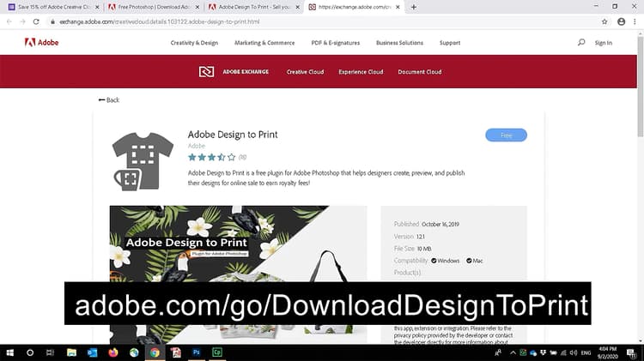Open Support menu
Viewport: 644px width, 361px height.
(450, 43)
